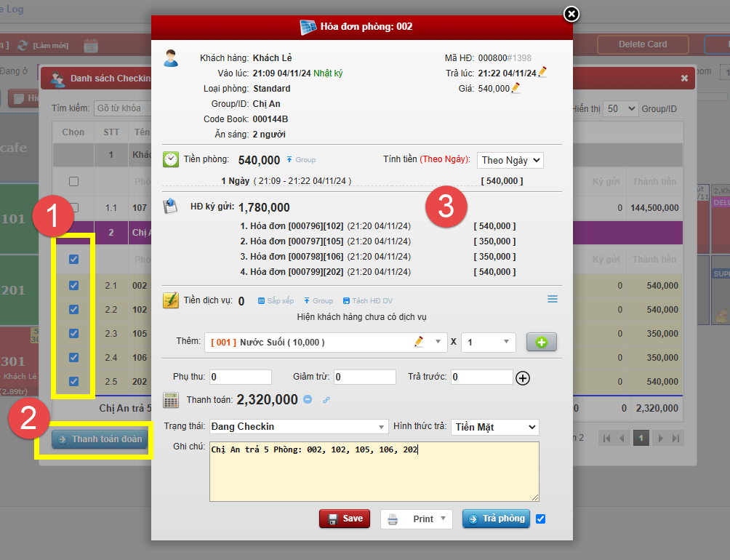Click Sắp xếp link in services section
The image size is (730, 560).
coord(276,300)
